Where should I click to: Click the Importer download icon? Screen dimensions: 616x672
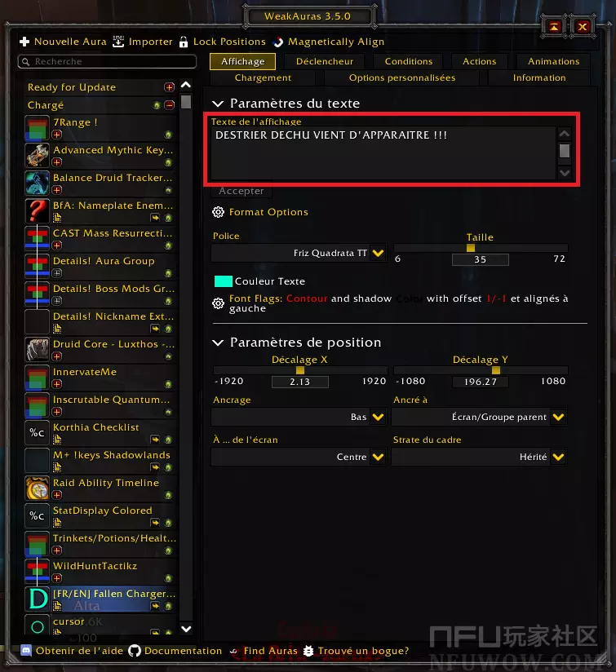click(x=118, y=42)
